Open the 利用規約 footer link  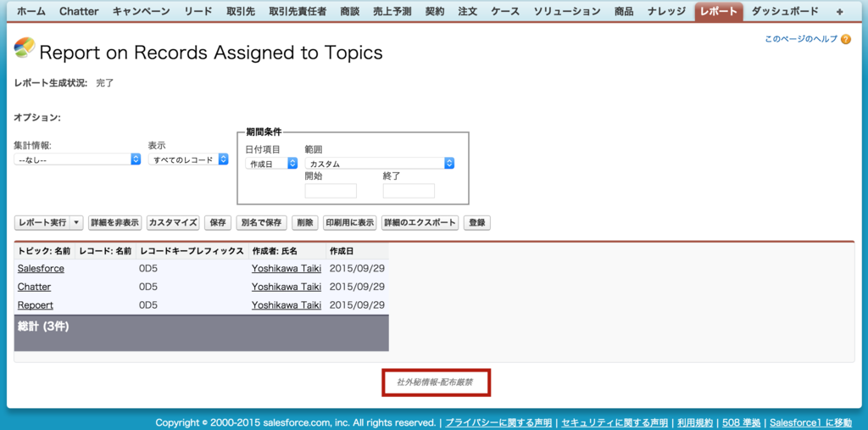click(x=695, y=422)
